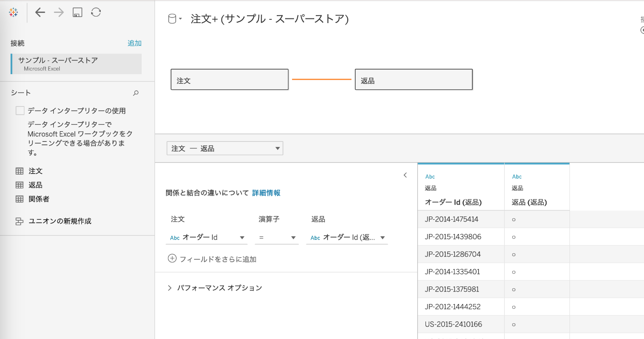Open the 注文 ― 返品 relationship dropdown
The height and width of the screenshot is (339, 644).
[x=225, y=148]
